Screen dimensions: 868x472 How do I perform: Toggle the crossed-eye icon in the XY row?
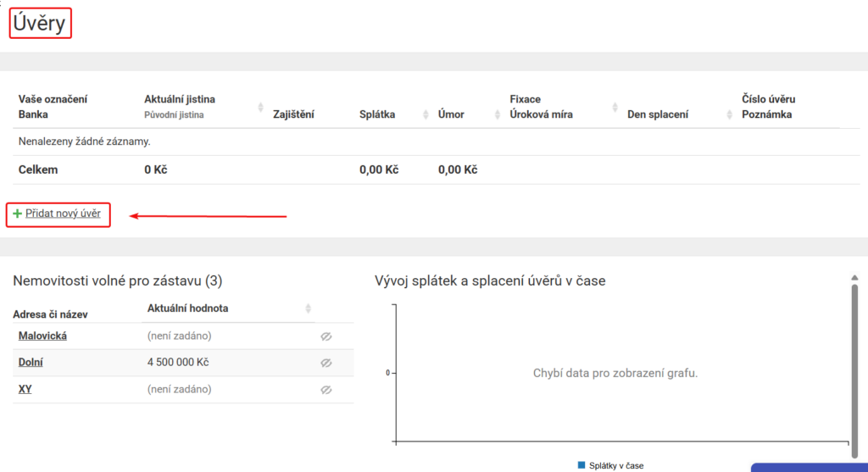pyautogui.click(x=325, y=390)
